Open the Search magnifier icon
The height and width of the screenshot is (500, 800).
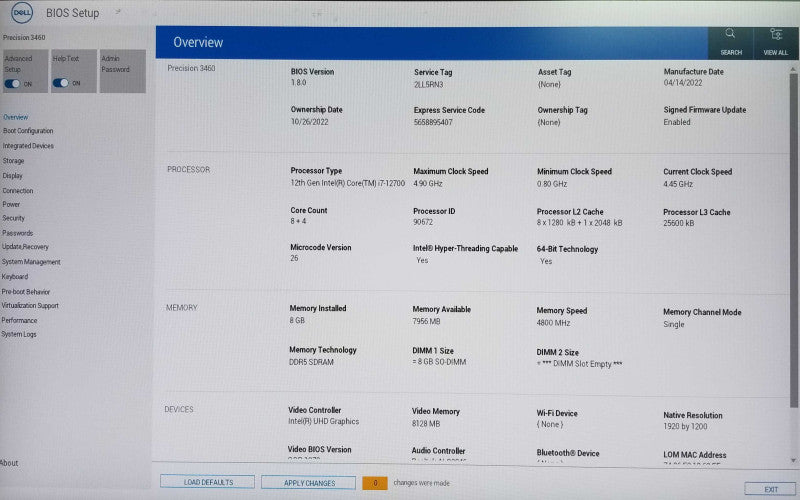(x=730, y=34)
